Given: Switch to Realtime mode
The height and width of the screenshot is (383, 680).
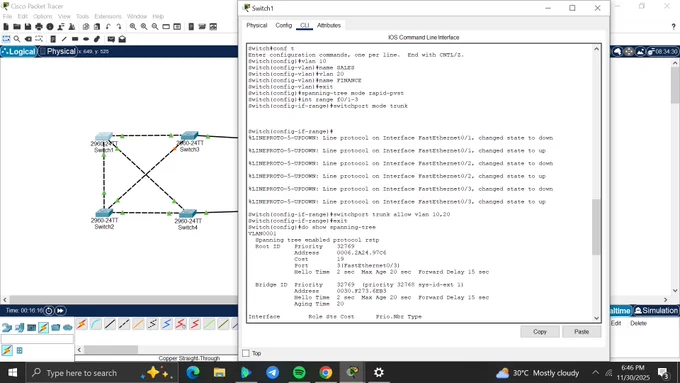Looking at the screenshot, I should point(620,311).
